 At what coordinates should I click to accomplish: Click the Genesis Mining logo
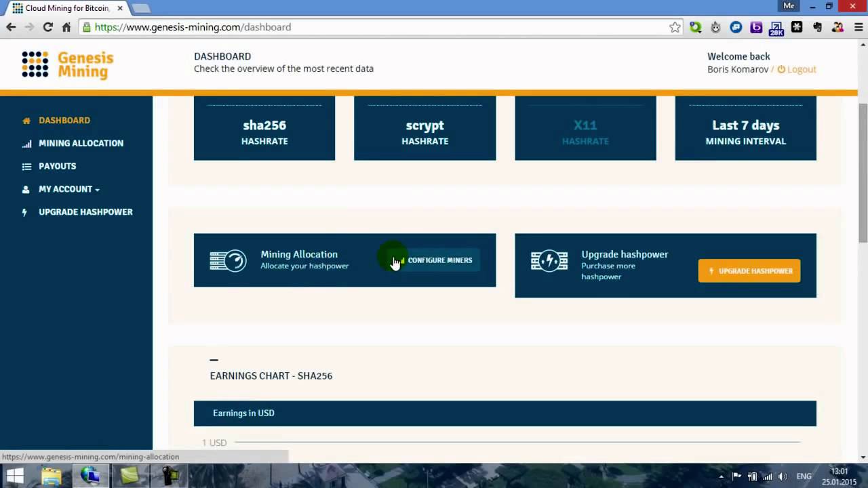(67, 65)
